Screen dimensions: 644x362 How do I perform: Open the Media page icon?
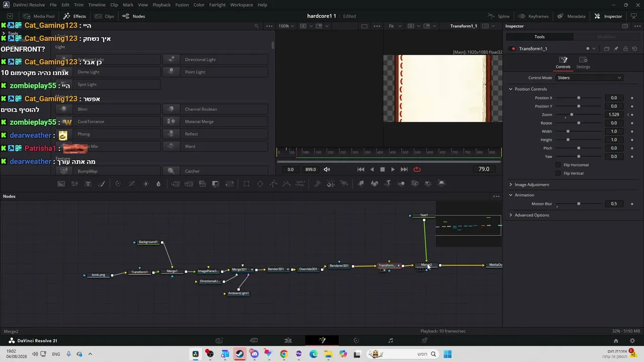coord(219,340)
